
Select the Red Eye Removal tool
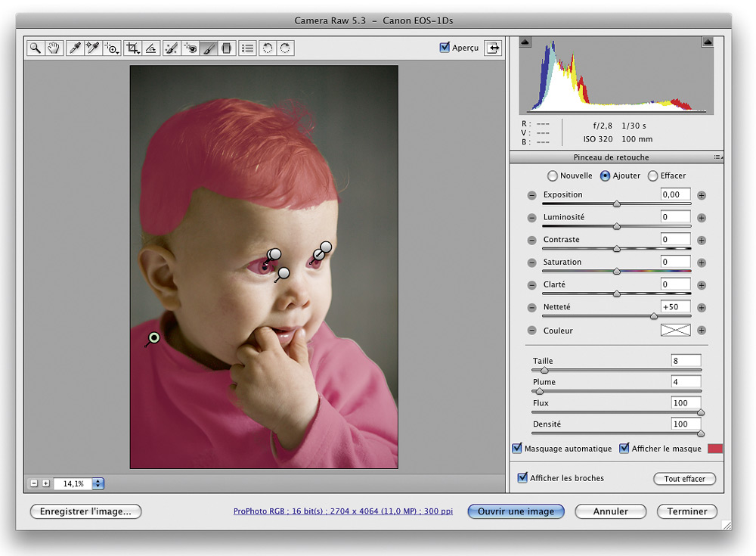pos(191,48)
